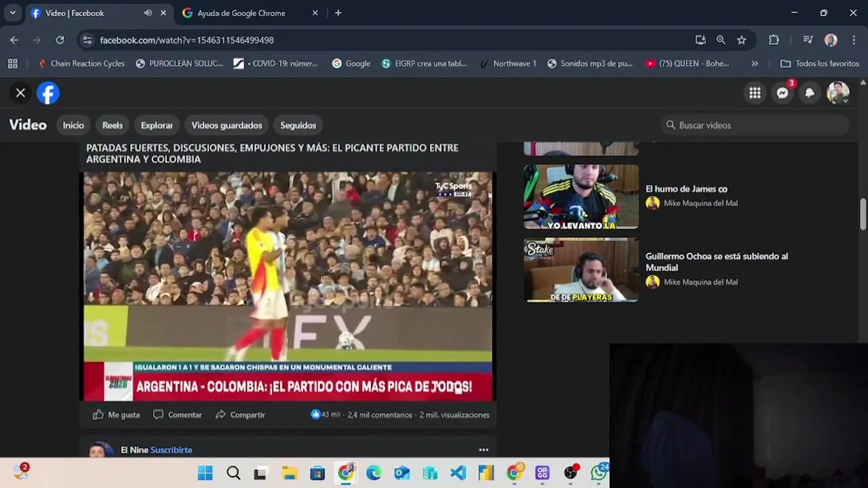Open the 'El humo de James' video thumbnail

coord(581,196)
